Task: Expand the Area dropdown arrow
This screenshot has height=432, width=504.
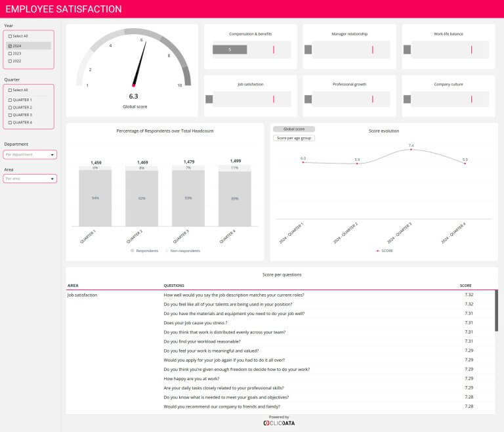Action: [52, 179]
